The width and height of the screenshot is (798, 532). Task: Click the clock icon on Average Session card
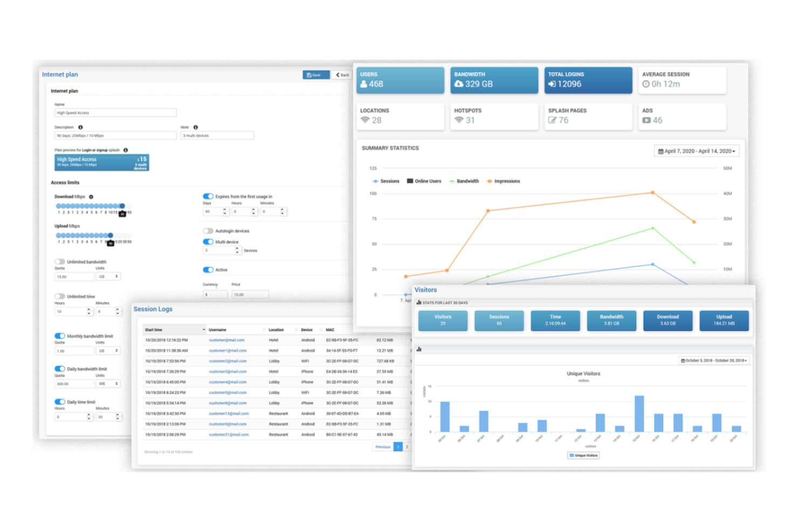click(646, 84)
